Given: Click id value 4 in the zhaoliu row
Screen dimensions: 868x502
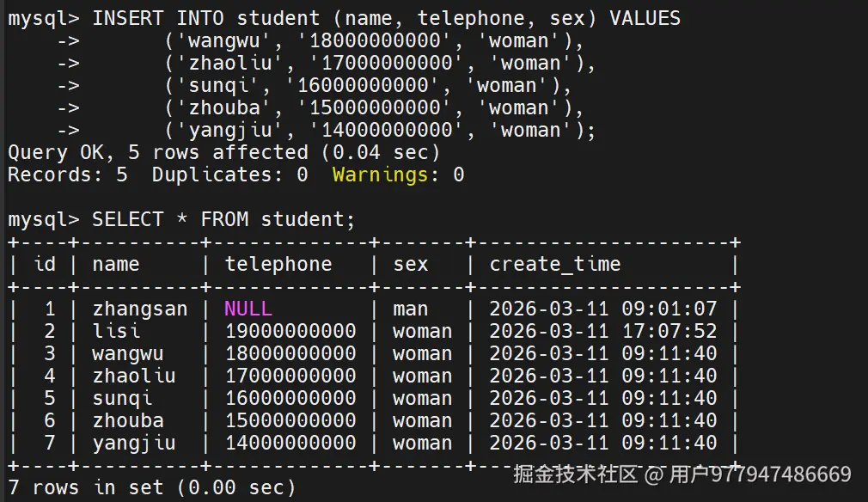Looking at the screenshot, I should [50, 376].
